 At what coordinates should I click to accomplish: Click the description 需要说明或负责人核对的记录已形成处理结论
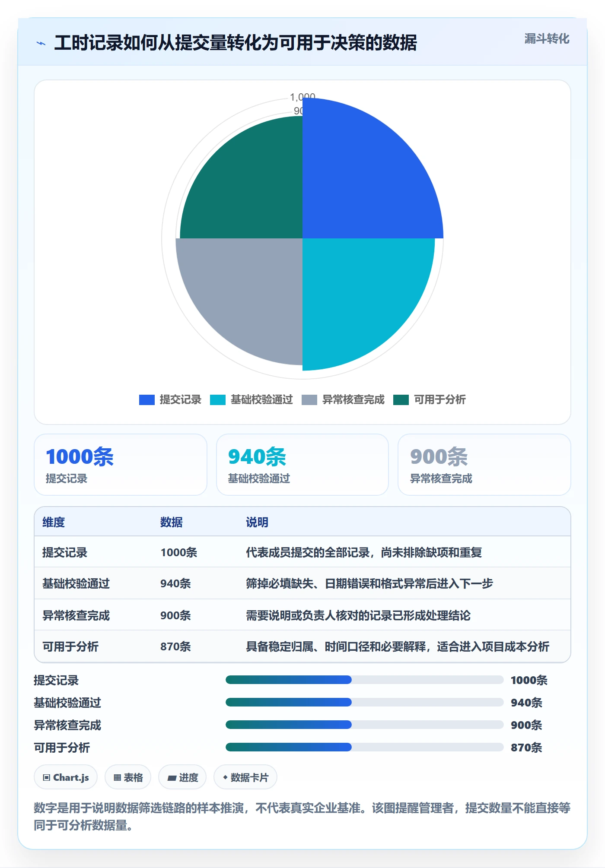[x=358, y=615]
